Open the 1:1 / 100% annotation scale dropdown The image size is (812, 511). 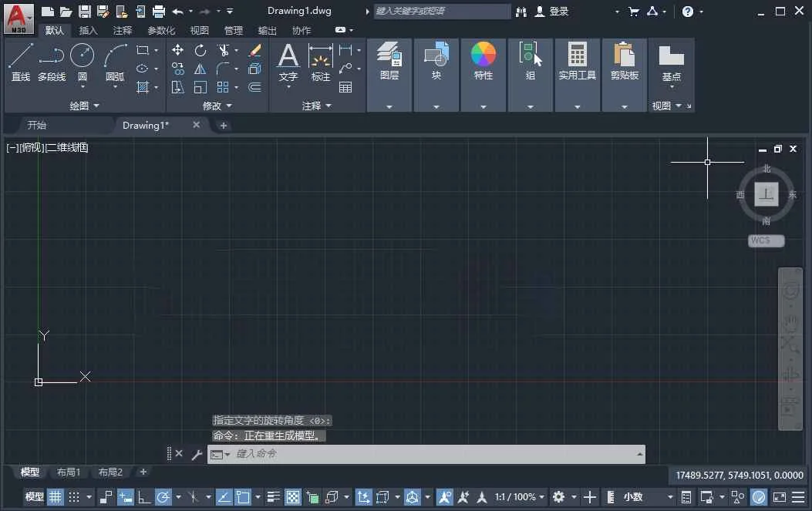520,497
